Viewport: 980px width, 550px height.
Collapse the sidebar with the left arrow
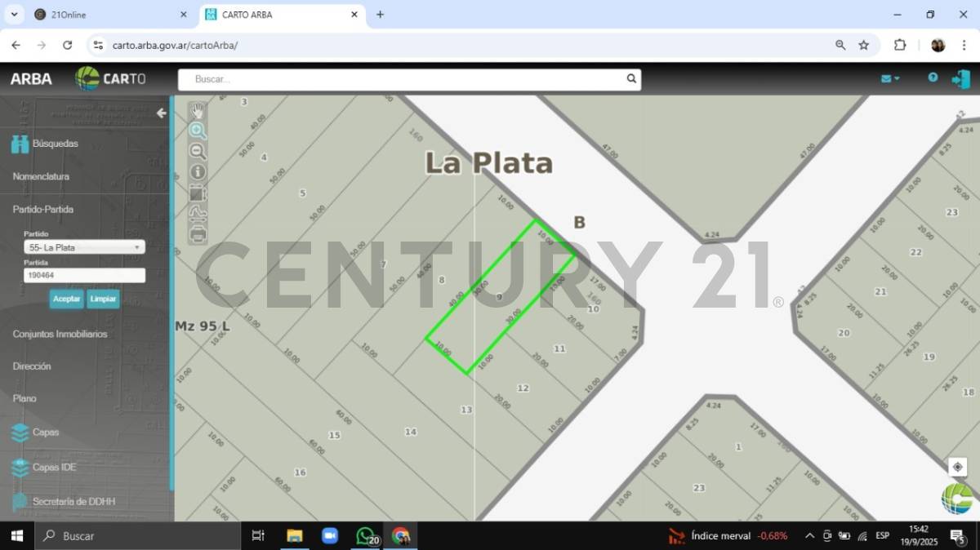(x=162, y=113)
